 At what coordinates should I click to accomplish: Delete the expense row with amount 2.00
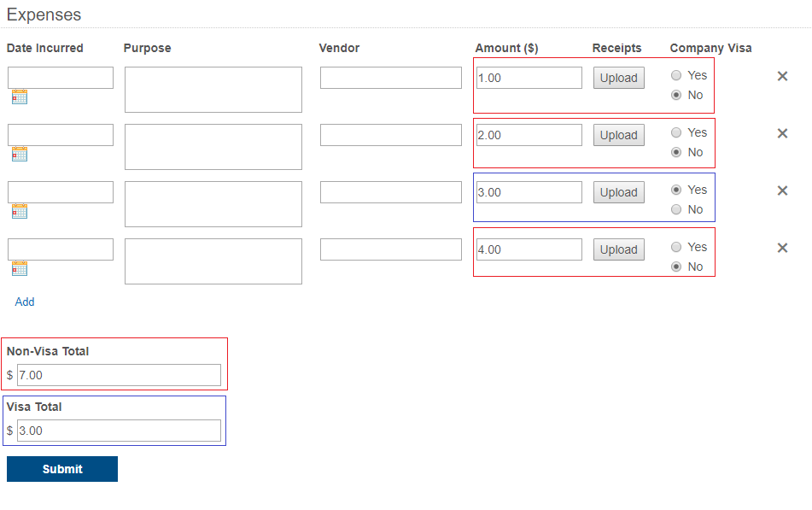tap(782, 133)
